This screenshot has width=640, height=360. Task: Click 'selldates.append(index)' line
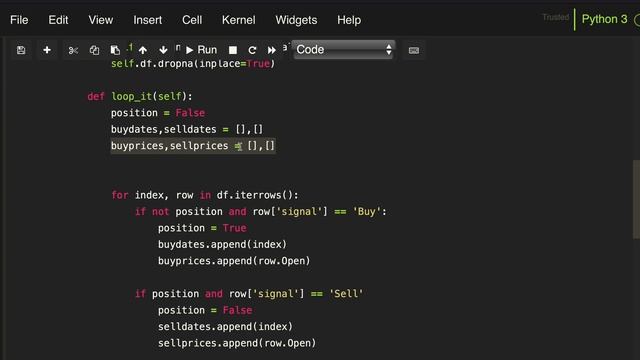click(x=225, y=327)
